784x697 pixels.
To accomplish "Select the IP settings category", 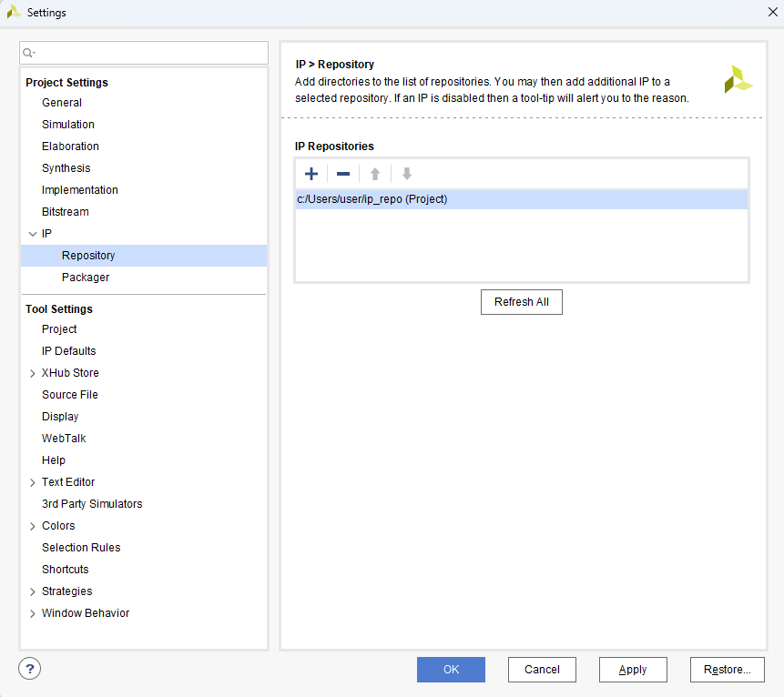I will pos(46,233).
